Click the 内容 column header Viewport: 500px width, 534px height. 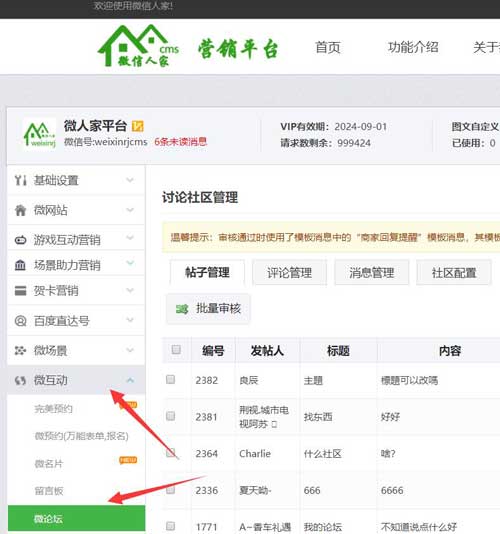coord(450,350)
